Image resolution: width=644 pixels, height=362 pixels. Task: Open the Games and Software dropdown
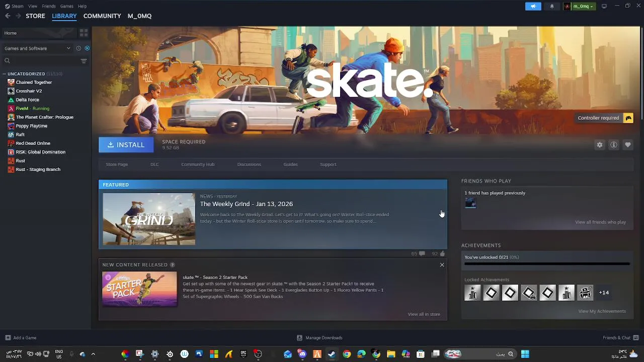coord(37,48)
